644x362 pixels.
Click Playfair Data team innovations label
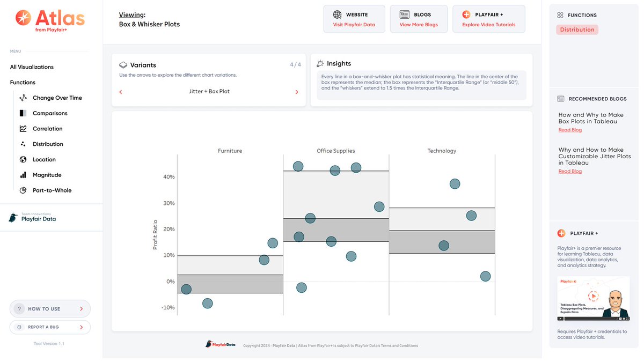tap(39, 217)
